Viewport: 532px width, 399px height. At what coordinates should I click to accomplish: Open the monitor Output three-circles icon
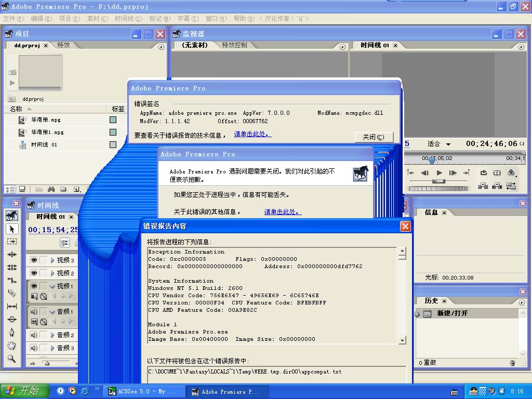[511, 172]
